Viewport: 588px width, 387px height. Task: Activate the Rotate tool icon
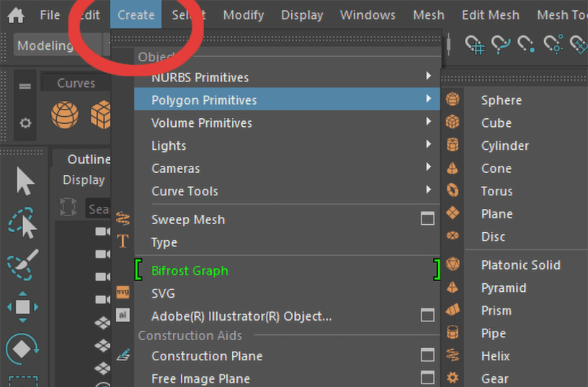22,350
